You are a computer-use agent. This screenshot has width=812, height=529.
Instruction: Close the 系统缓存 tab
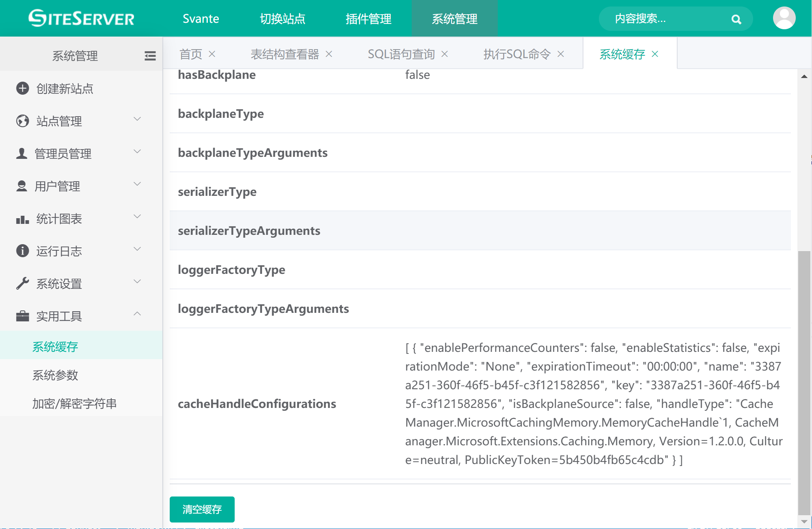(655, 54)
